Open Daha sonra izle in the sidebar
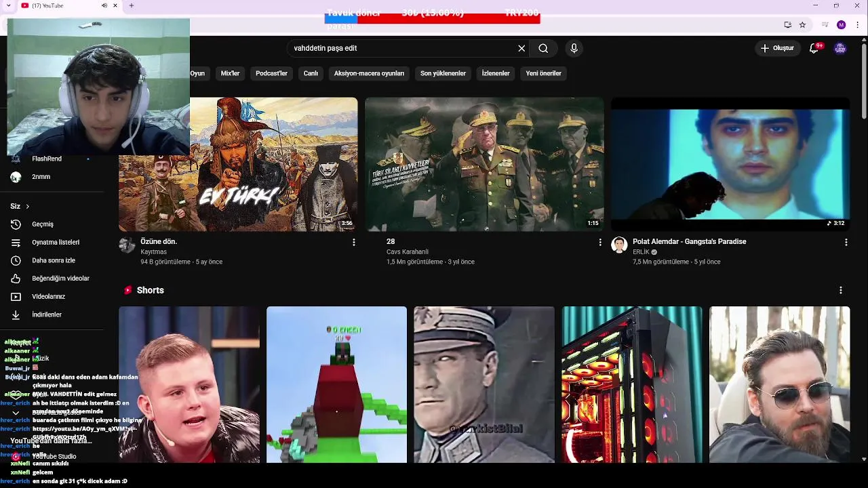 [54, 260]
